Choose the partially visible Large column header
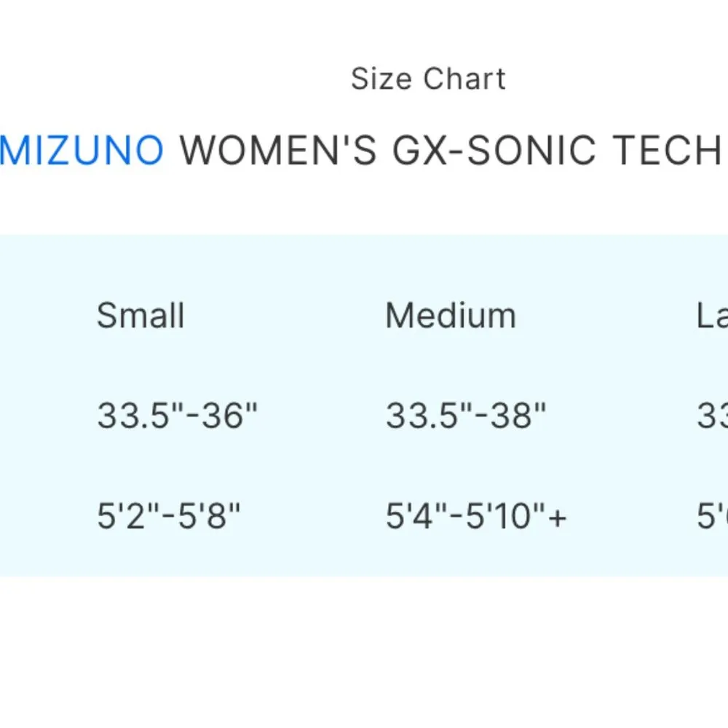Viewport: 728px width, 728px height. [x=713, y=315]
